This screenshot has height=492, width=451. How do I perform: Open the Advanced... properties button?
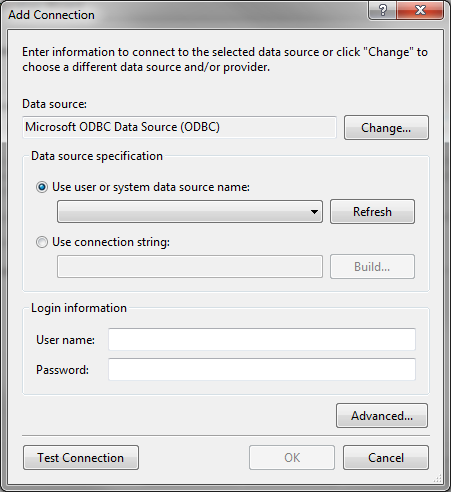pos(382,416)
